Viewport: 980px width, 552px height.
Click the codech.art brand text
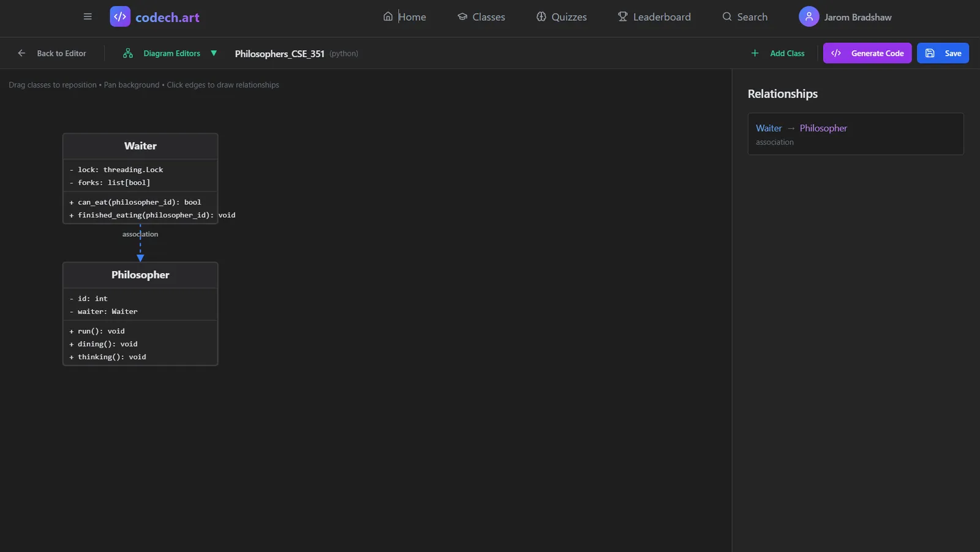tap(167, 17)
